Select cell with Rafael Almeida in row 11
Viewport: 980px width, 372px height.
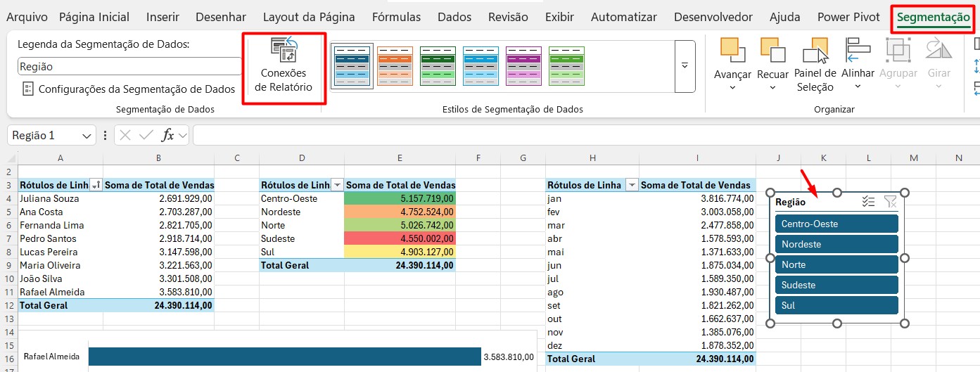[x=61, y=292]
